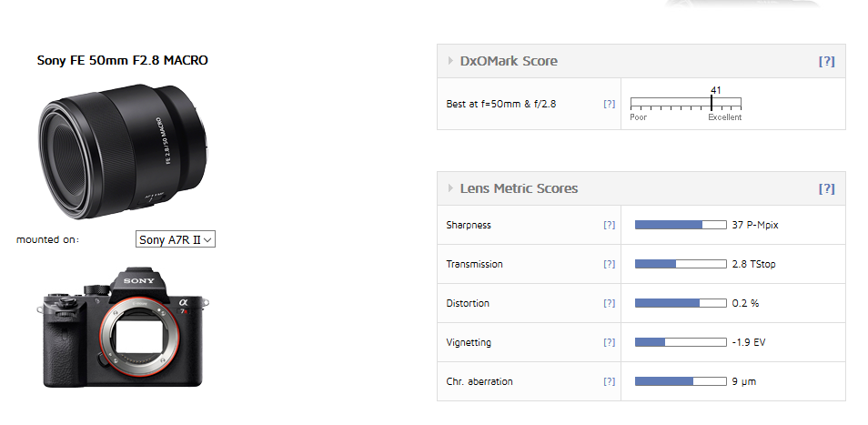Click the Sony 50mm macro lens image
The image size is (868, 425).
pyautogui.click(x=122, y=148)
